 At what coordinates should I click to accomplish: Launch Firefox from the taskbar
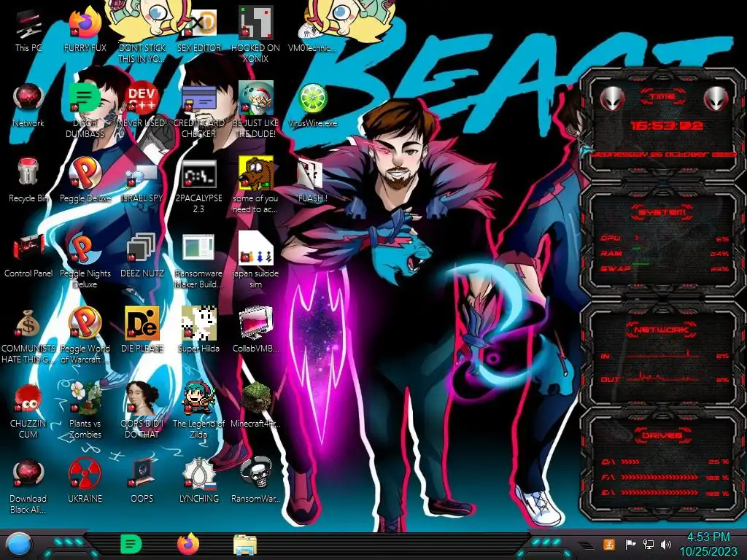[188, 544]
